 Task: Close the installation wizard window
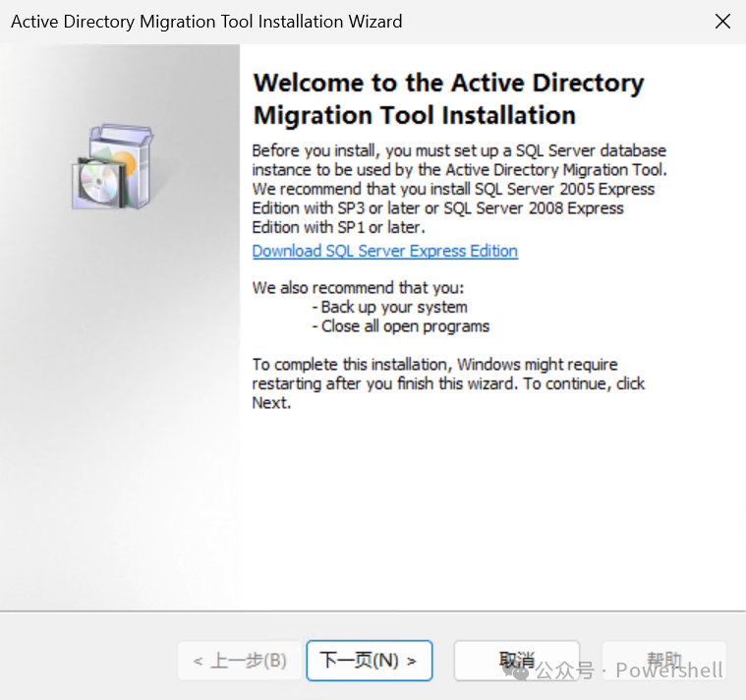722,22
